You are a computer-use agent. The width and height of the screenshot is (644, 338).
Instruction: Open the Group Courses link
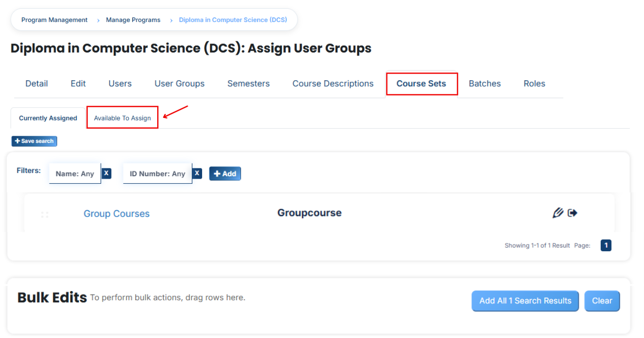(117, 214)
